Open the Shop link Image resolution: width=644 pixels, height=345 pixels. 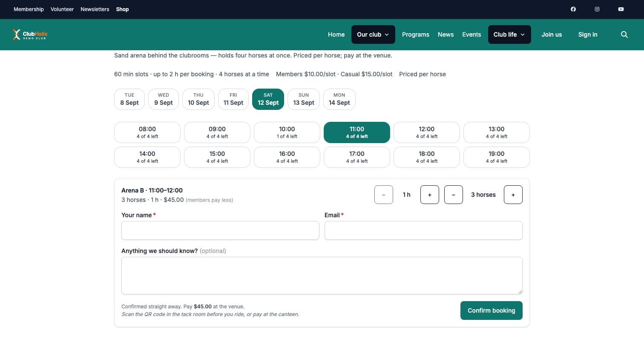tap(123, 9)
